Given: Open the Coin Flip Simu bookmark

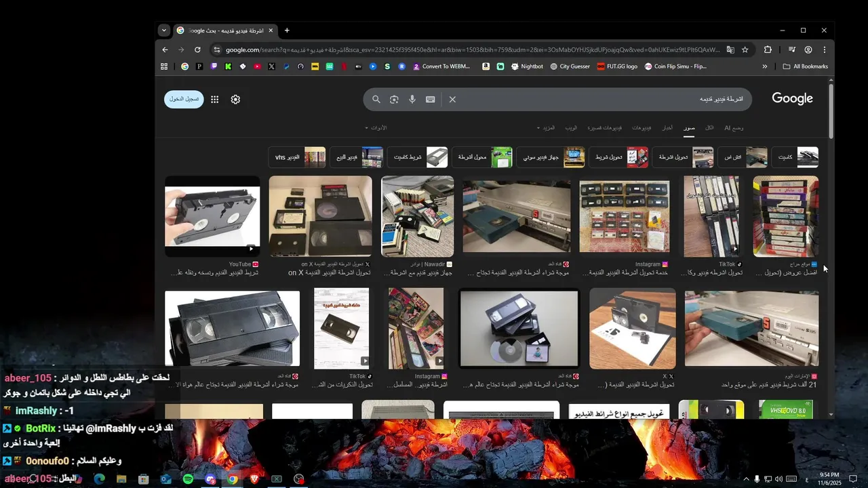Looking at the screenshot, I should (675, 66).
